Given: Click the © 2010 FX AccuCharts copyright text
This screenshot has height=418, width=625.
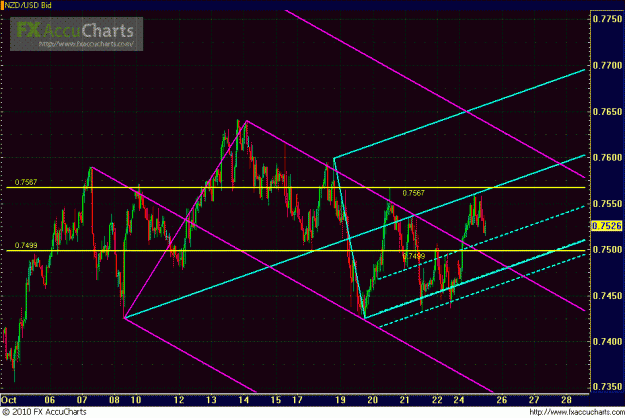Looking at the screenshot, I should [44, 412].
